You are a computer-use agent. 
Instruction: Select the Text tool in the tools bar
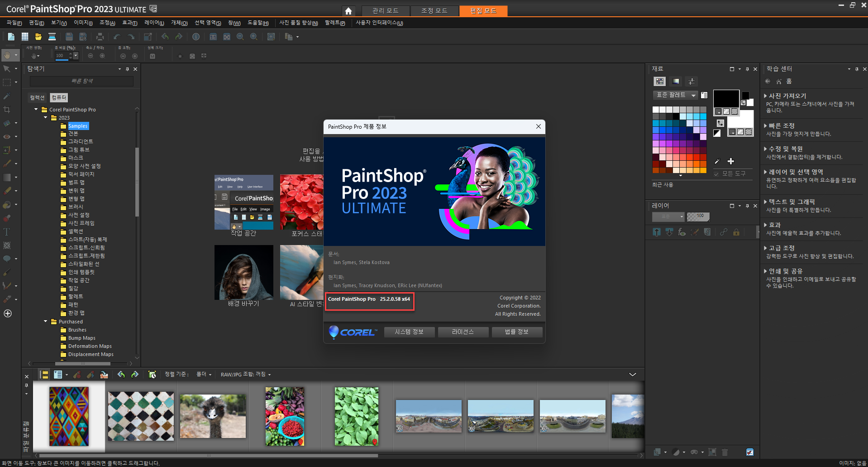point(7,232)
